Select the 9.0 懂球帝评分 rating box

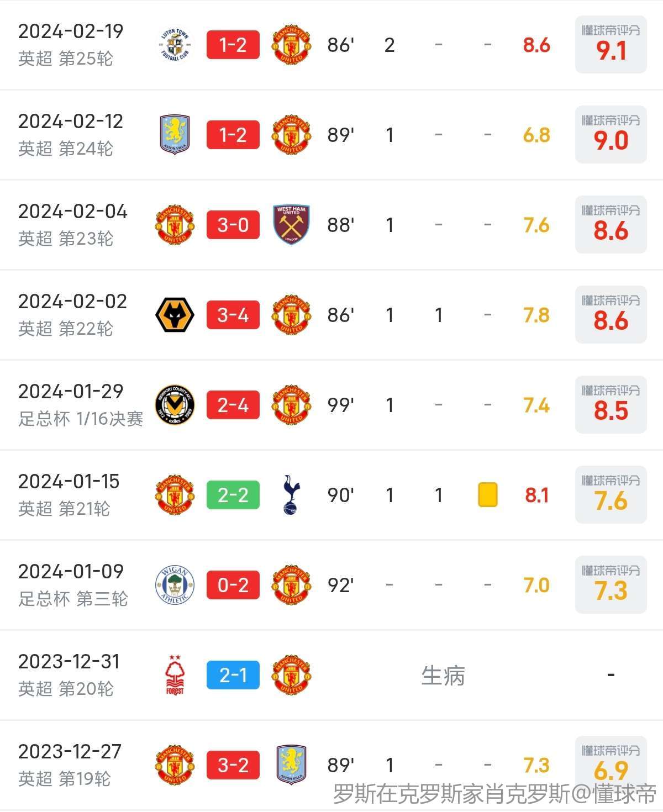coord(611,134)
